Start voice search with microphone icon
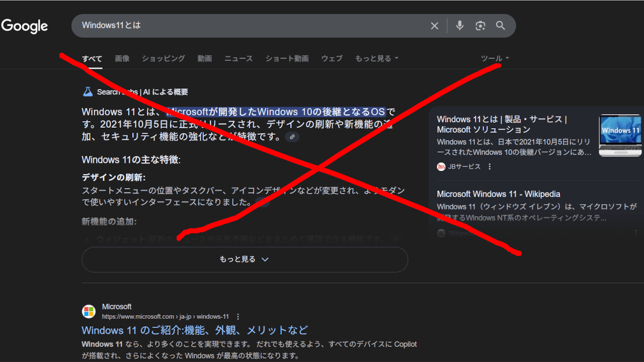Image resolution: width=644 pixels, height=362 pixels. click(459, 26)
